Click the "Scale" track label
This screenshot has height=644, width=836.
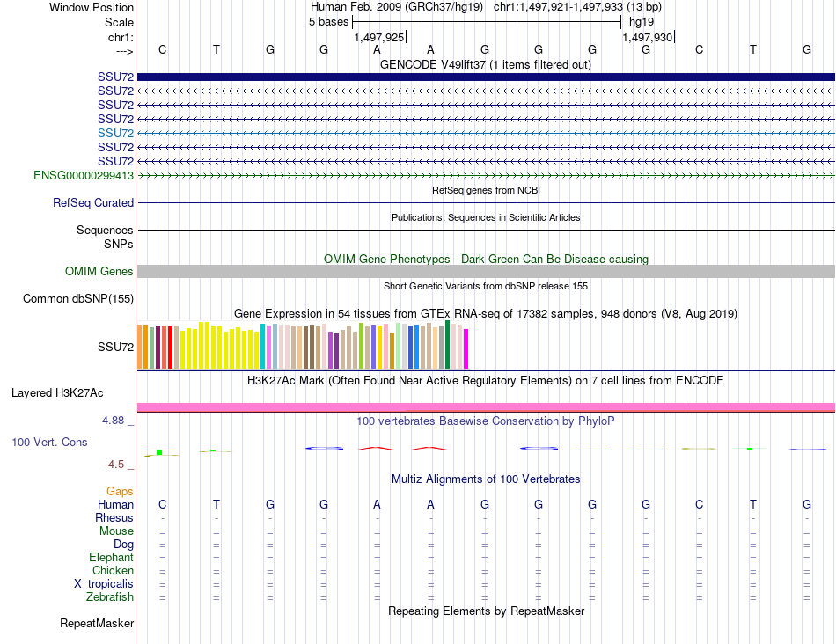click(119, 22)
